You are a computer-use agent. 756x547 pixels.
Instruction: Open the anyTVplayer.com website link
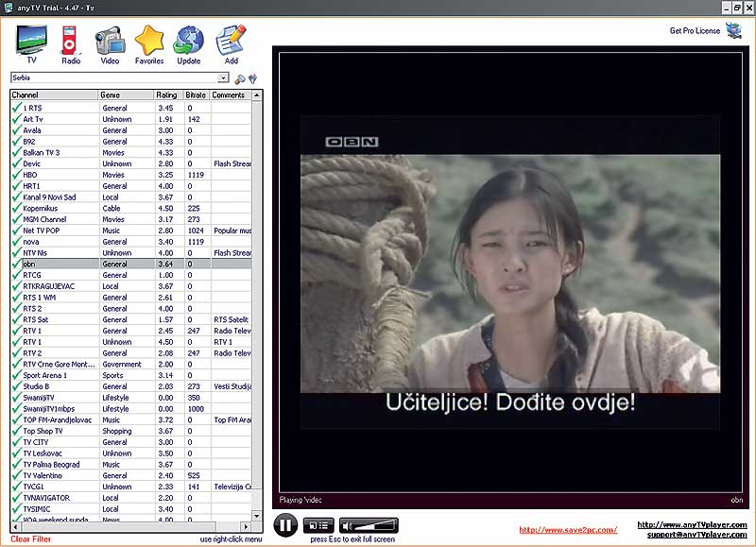tap(692, 524)
